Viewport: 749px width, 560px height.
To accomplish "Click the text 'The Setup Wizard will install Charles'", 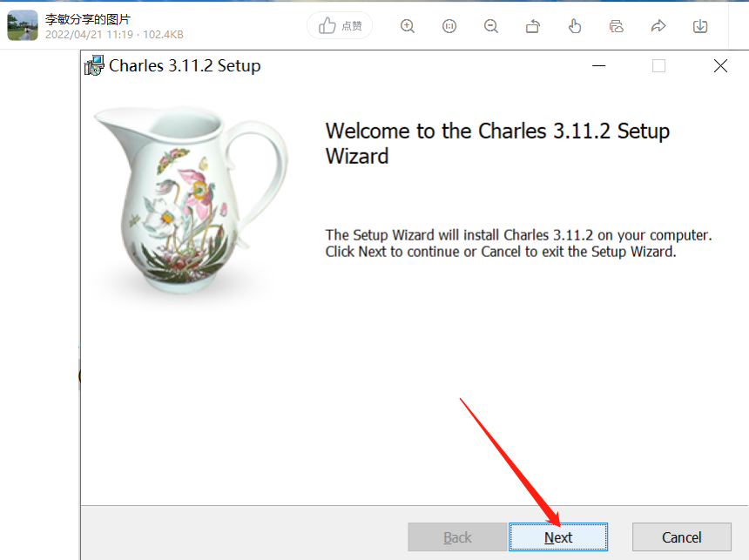I will click(437, 235).
